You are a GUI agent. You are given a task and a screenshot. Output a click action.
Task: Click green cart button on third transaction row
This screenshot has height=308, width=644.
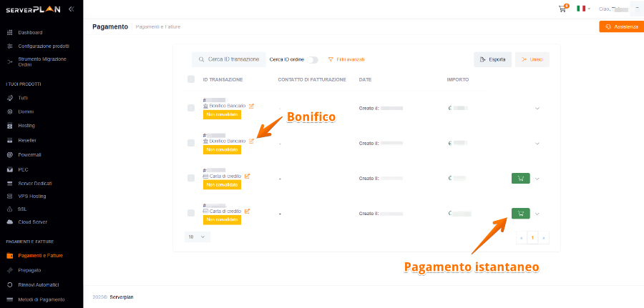click(520, 178)
